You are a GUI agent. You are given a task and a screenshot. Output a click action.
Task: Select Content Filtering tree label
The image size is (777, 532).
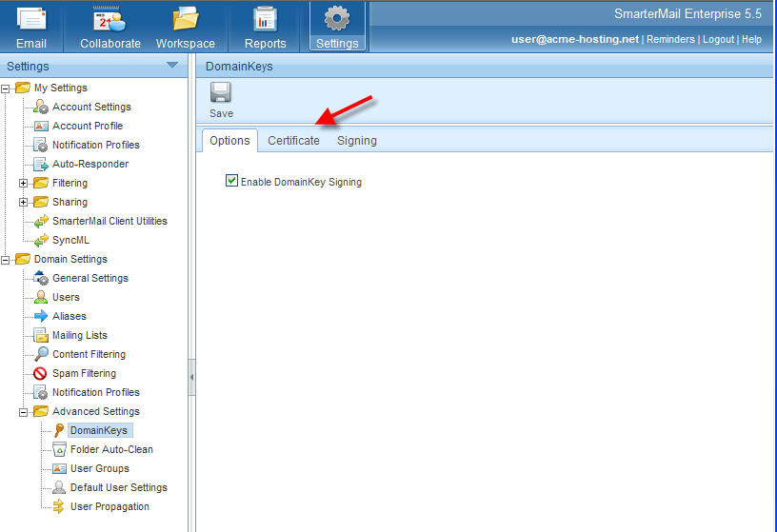[x=89, y=354]
